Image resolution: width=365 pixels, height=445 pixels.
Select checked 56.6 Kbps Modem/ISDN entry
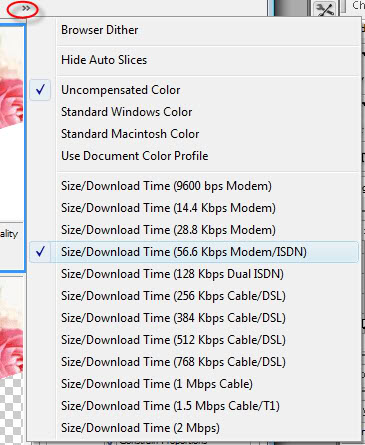click(x=194, y=252)
